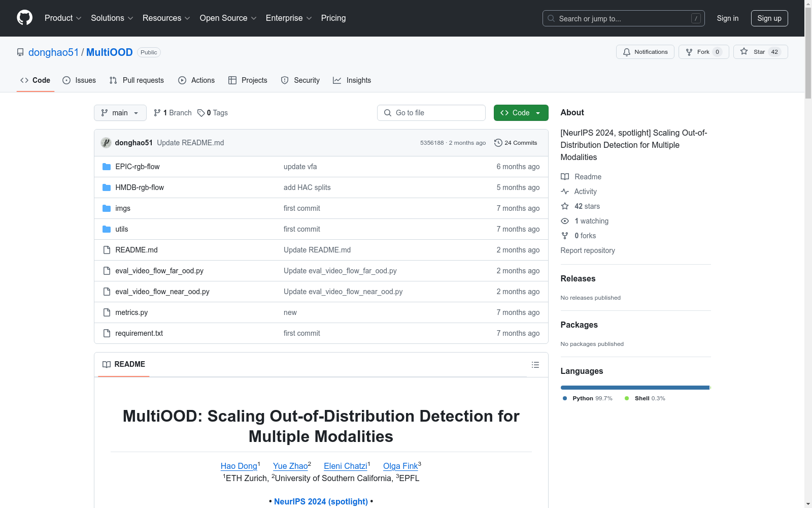812x508 pixels.
Task: Fork the repository using the Fork button
Action: [703, 52]
